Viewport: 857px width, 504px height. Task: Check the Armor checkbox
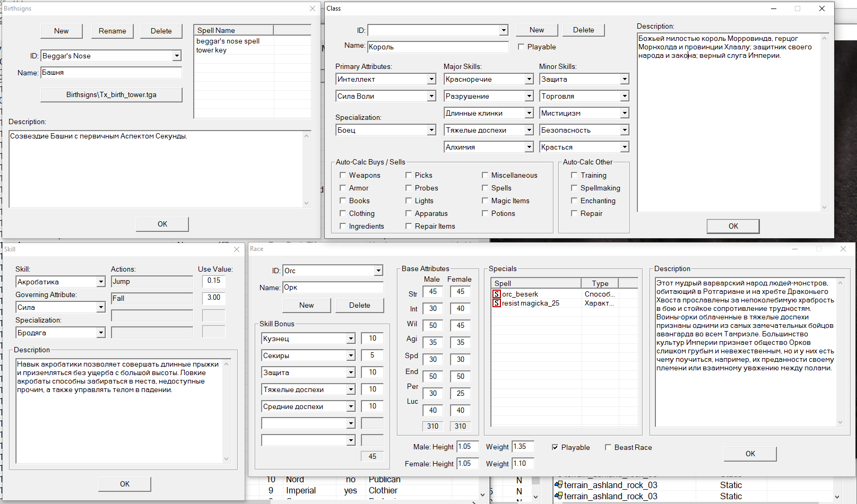click(343, 188)
